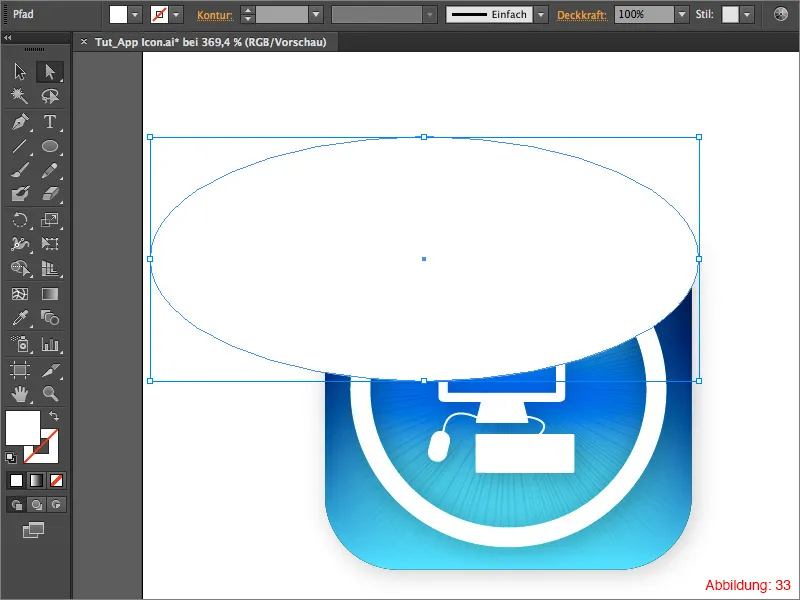
Task: Change screen mode button
Action: coord(34,530)
